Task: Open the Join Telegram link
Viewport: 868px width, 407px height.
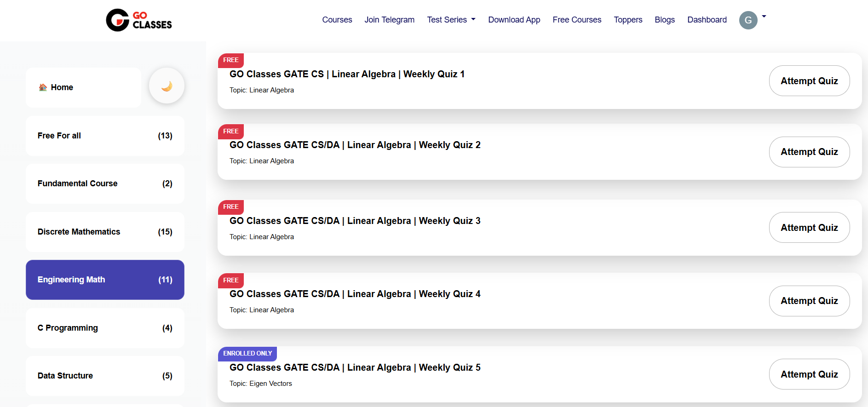Action: (389, 20)
